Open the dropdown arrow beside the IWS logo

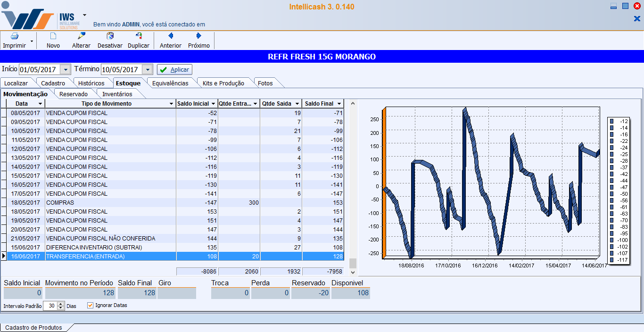tap(84, 15)
